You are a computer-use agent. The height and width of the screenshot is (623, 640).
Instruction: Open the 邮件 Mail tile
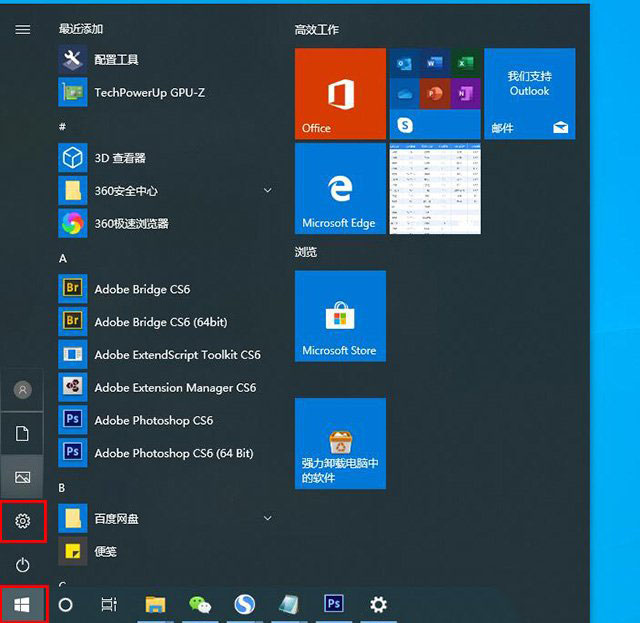tap(530, 93)
